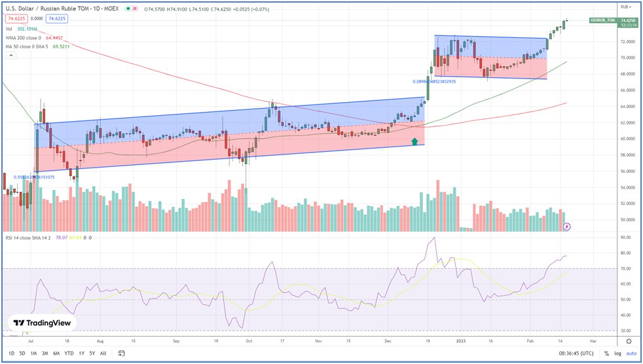Toggle auto scale mode
The height and width of the screenshot is (364, 643).
[631, 354]
